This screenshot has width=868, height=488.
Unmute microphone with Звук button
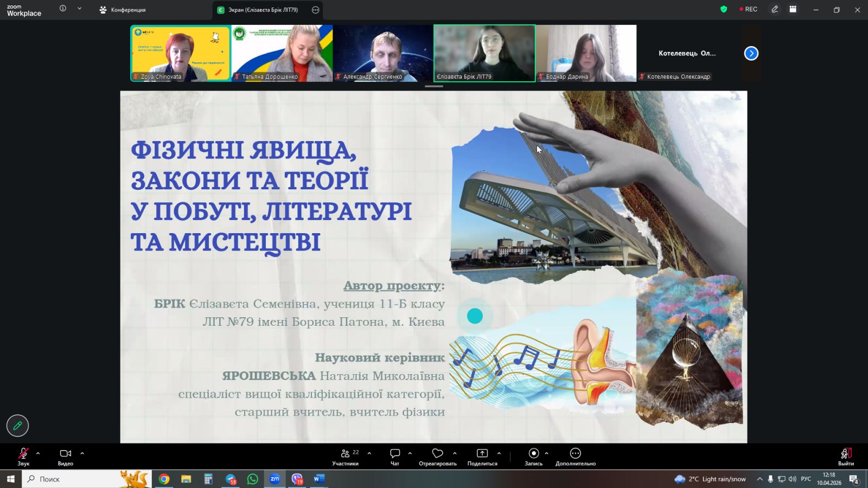pyautogui.click(x=23, y=454)
